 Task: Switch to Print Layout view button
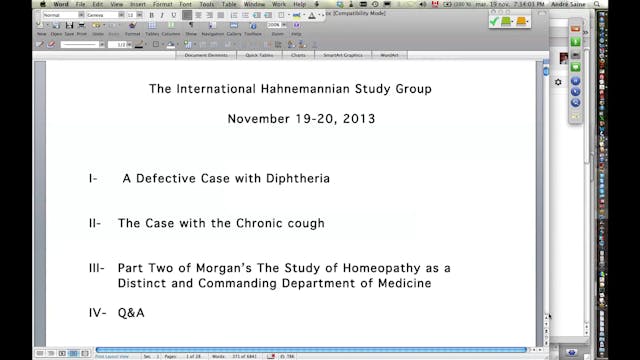pyautogui.click(x=73, y=353)
